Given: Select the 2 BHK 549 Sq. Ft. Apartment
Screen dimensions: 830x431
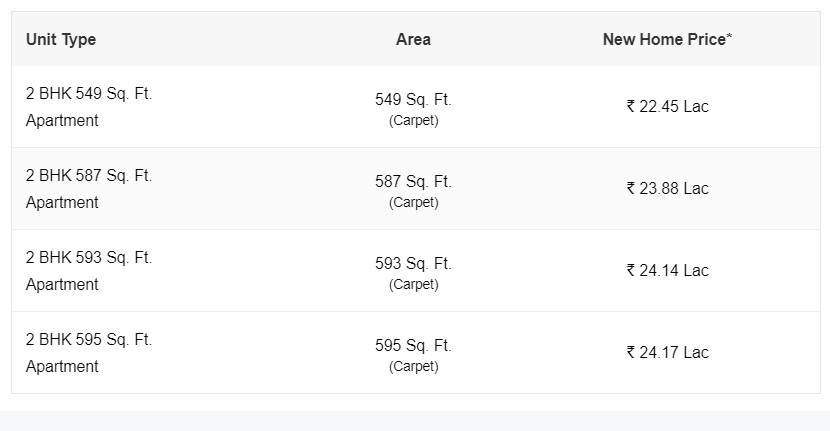Looking at the screenshot, I should click(x=89, y=107).
